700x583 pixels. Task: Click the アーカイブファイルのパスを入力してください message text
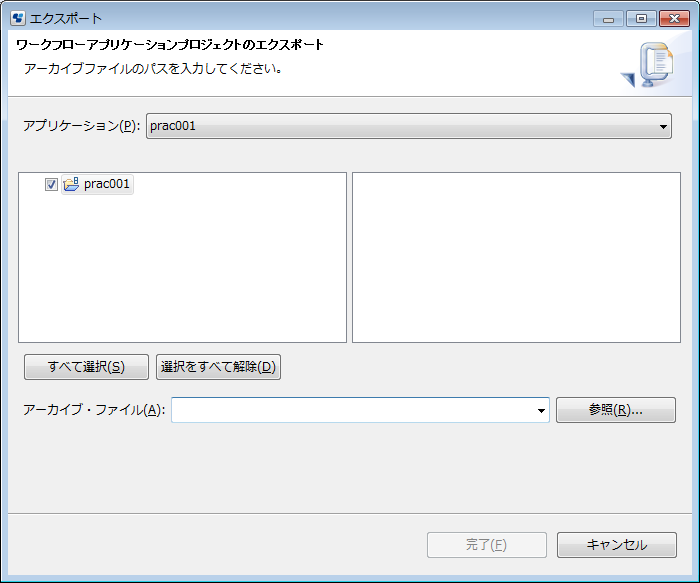[153, 69]
